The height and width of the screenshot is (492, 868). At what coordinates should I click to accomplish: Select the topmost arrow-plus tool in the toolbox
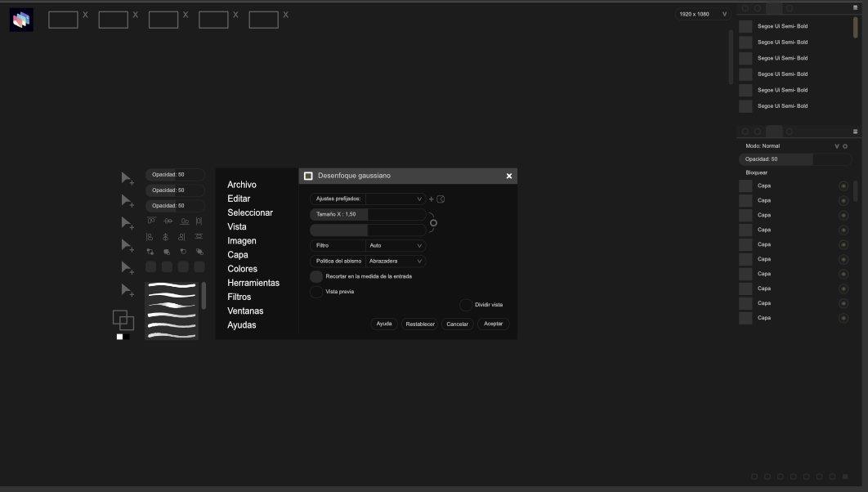128,178
